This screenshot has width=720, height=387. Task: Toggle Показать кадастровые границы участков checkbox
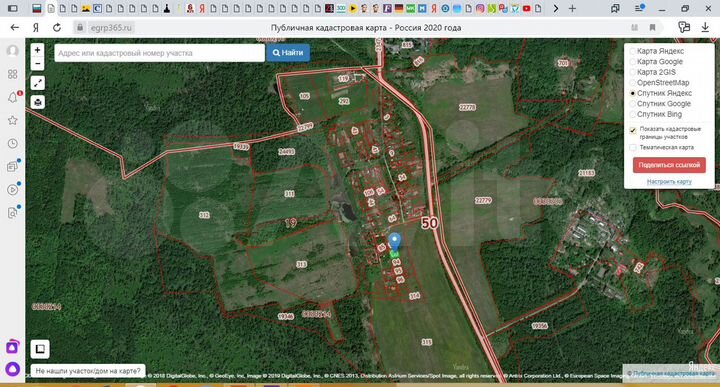[633, 130]
